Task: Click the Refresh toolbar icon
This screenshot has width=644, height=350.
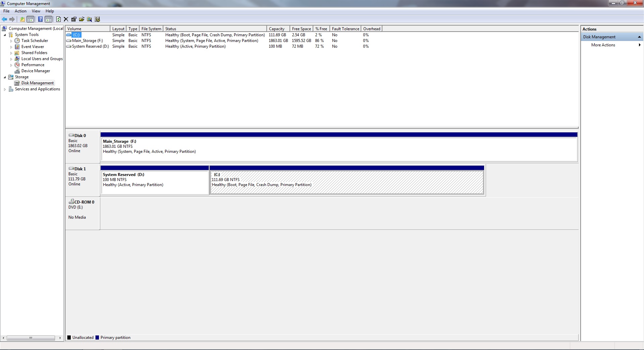Action: (58, 19)
